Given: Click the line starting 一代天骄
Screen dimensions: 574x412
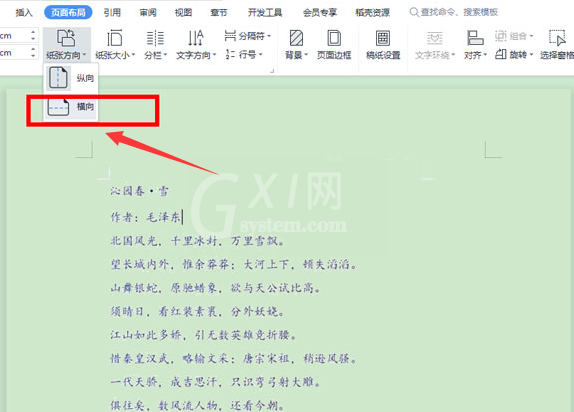Looking at the screenshot, I should coord(216,382).
